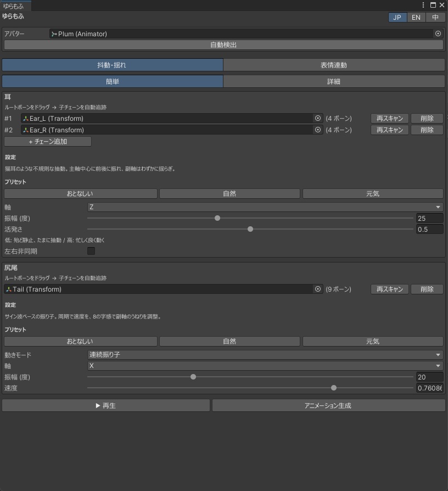Click the (9 ボーン) bone count text
448x491 pixels.
click(x=338, y=289)
